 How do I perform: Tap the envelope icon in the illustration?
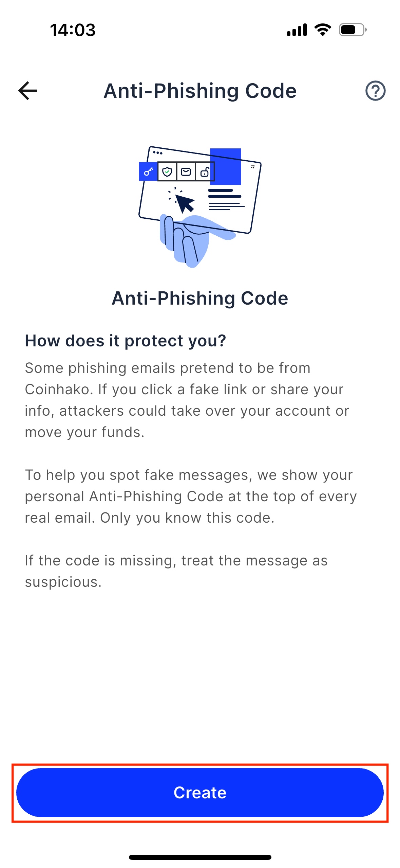[x=186, y=171]
